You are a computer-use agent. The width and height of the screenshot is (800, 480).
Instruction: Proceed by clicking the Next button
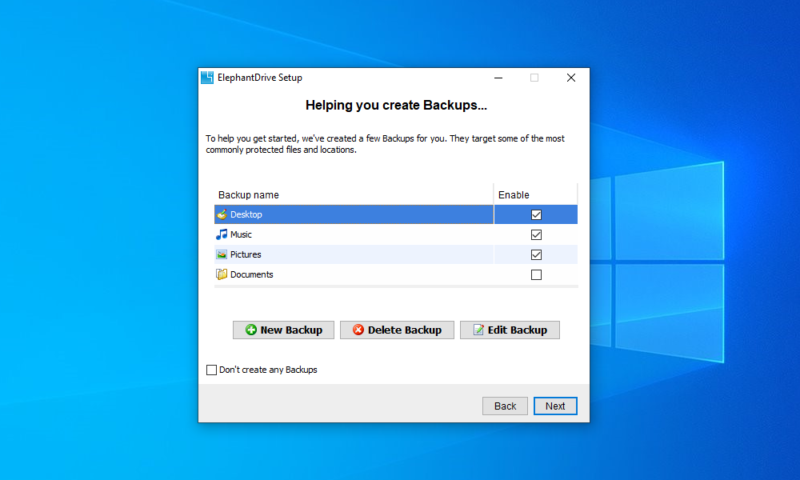coord(555,406)
